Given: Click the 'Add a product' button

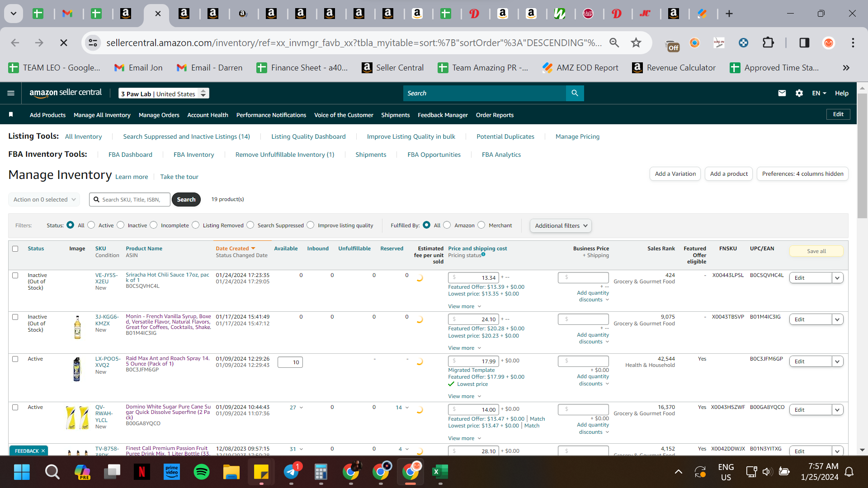Looking at the screenshot, I should click(729, 174).
